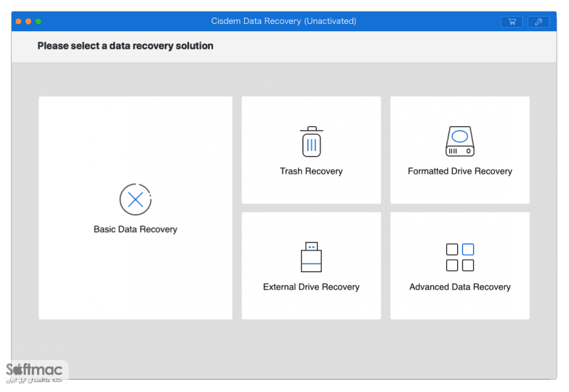This screenshot has height=392, width=569.
Task: Maximize the window with the green button
Action: pyautogui.click(x=38, y=21)
